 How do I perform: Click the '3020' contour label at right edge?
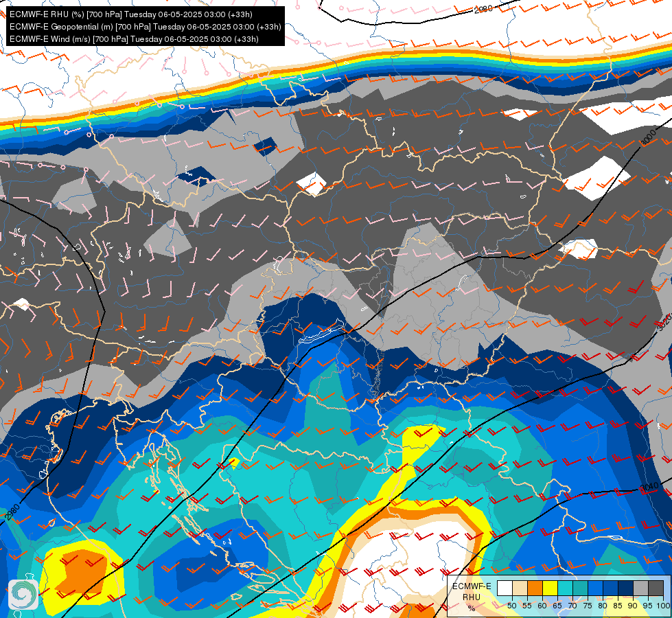(x=664, y=323)
